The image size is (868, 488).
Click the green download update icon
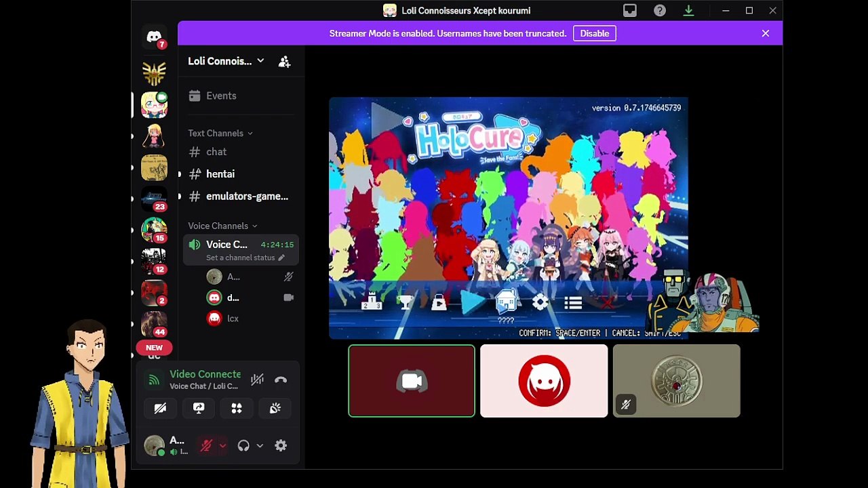688,11
